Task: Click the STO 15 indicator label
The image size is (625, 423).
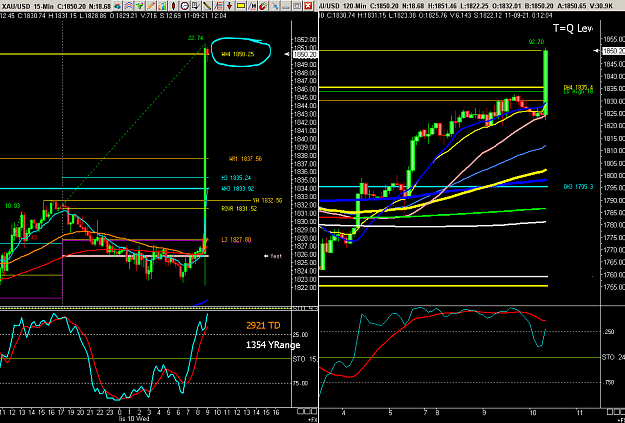Action: point(305,359)
